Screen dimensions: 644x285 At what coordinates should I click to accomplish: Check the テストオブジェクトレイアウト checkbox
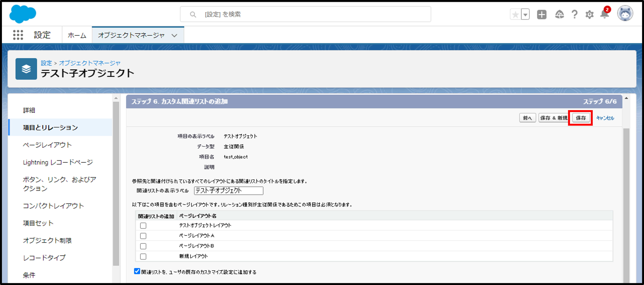click(x=143, y=225)
